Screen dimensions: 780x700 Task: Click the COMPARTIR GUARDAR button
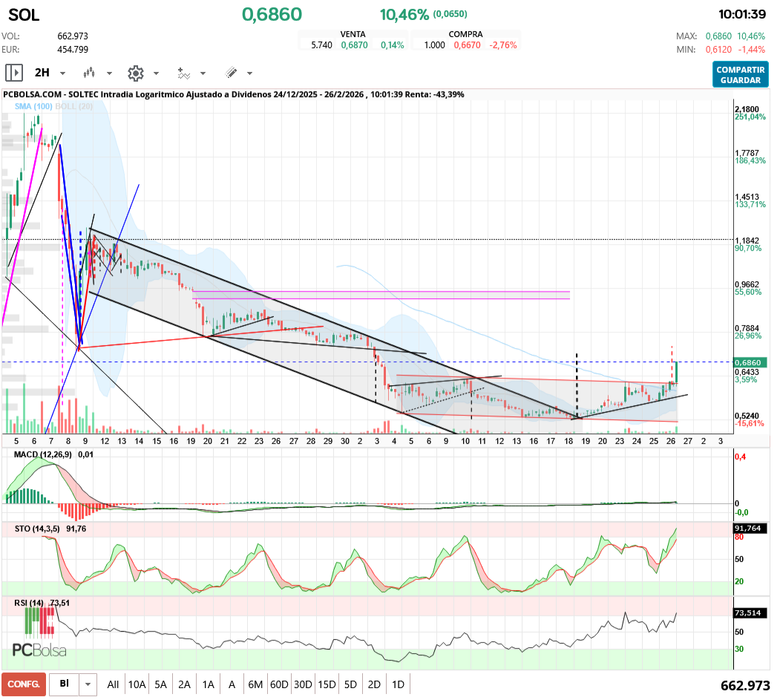pyautogui.click(x=740, y=74)
